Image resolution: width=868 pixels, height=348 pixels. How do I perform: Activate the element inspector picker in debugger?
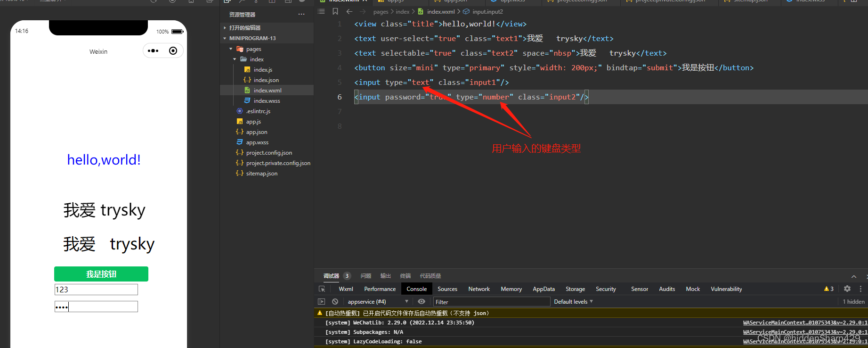tap(322, 289)
